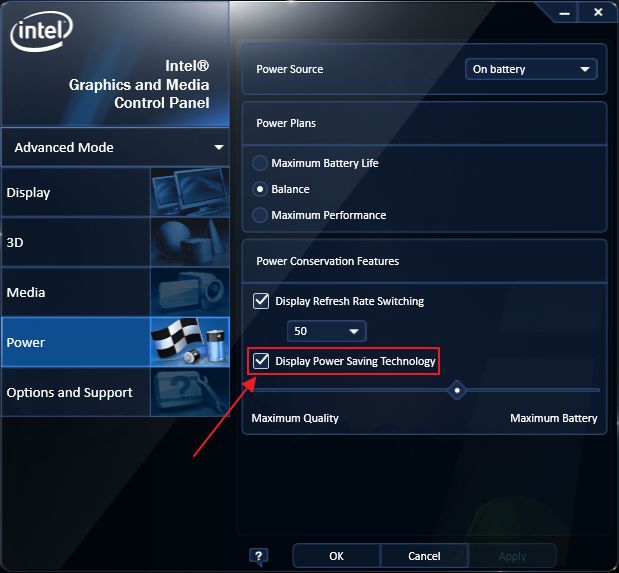Click the Options and Support wrench icon
This screenshot has width=619, height=573.
[x=190, y=392]
